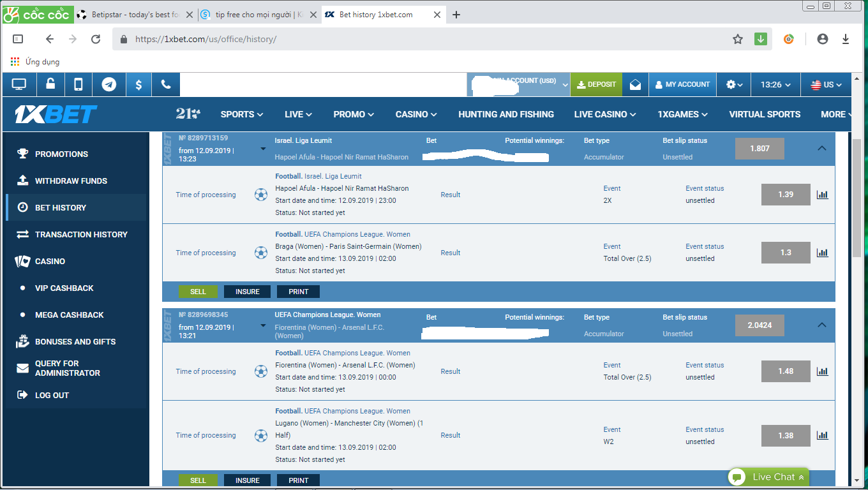Expand the Sports menu
Screen dimensions: 868x490
(x=242, y=114)
